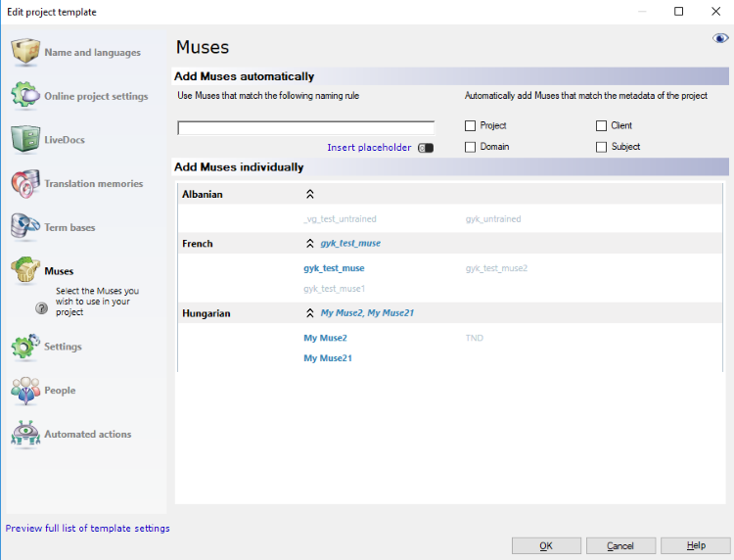The width and height of the screenshot is (734, 560).
Task: Select the Translation memories icon
Action: [x=25, y=183]
